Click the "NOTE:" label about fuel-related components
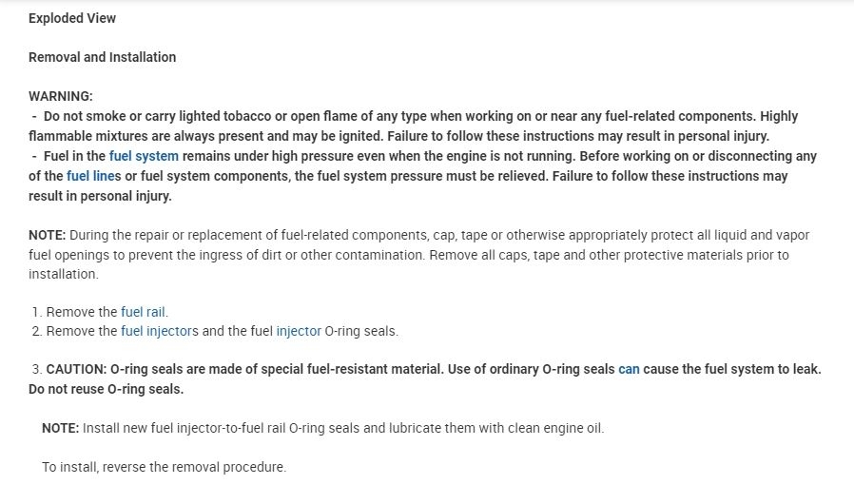Image resolution: width=854 pixels, height=504 pixels. pyautogui.click(x=47, y=235)
